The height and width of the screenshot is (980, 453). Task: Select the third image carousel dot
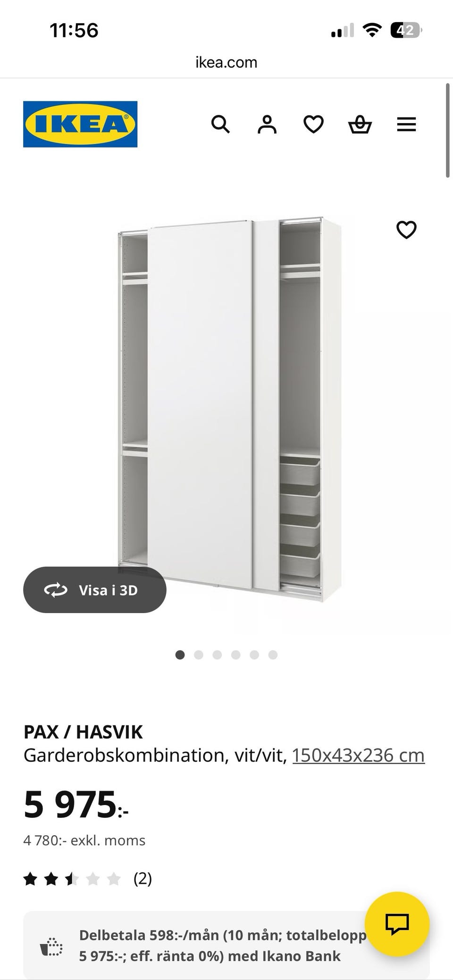pyautogui.click(x=217, y=655)
